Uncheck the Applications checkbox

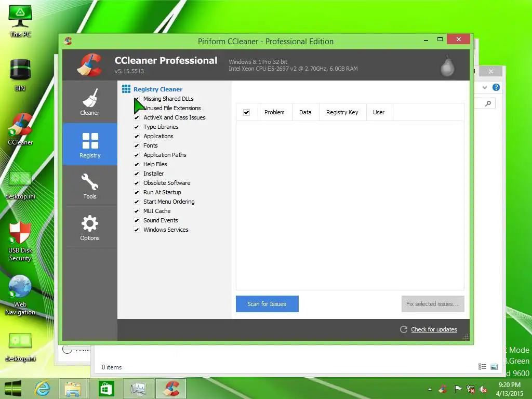coord(137,136)
